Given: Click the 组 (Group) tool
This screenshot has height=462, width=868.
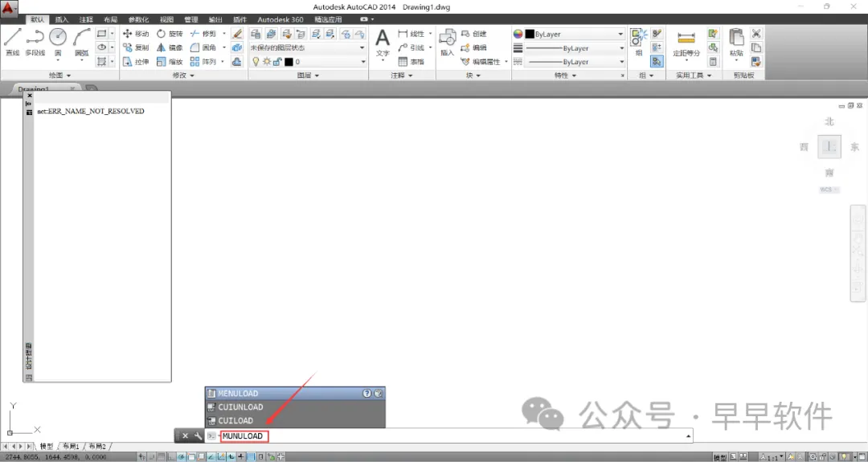Looking at the screenshot, I should [x=638, y=42].
